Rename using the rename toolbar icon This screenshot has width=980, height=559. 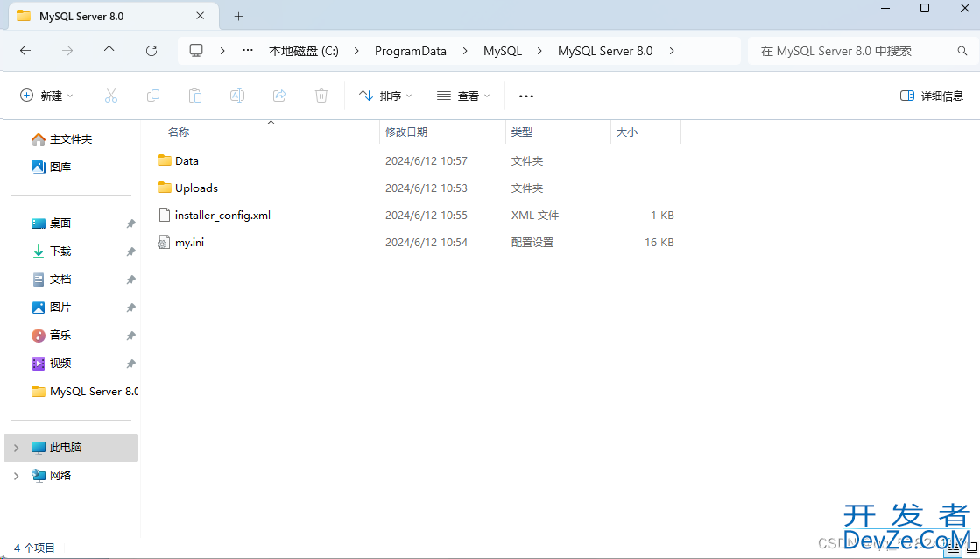(236, 96)
